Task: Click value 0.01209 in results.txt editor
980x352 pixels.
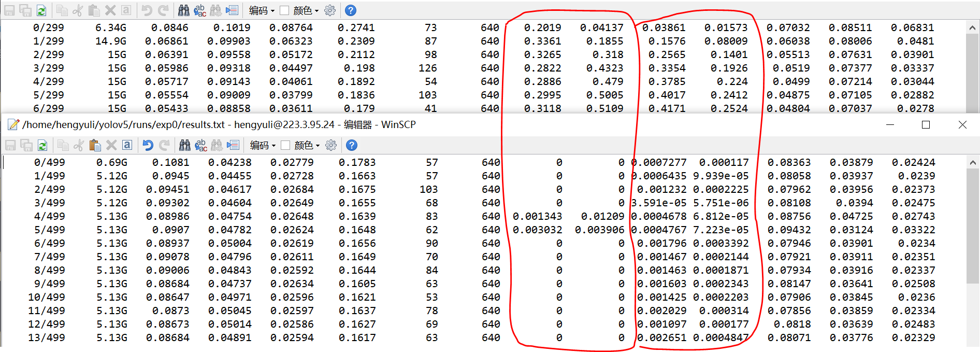Action: click(x=603, y=216)
